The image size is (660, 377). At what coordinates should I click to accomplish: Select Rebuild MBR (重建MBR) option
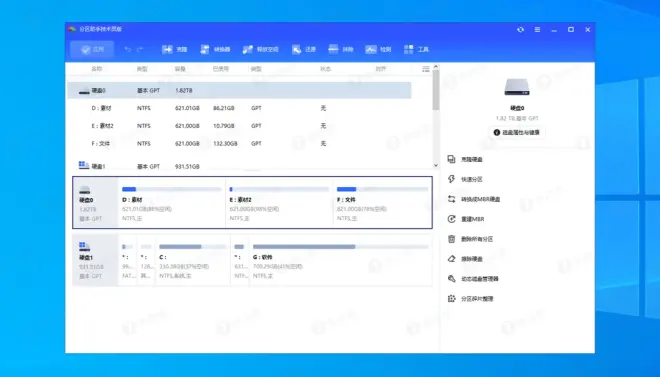[x=472, y=219]
